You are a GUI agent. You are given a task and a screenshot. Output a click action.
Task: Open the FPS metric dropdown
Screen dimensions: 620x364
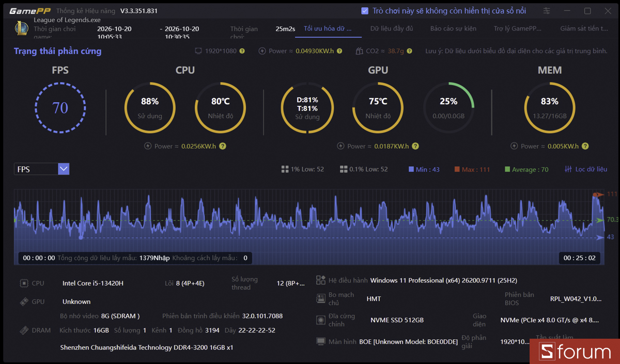pyautogui.click(x=41, y=169)
